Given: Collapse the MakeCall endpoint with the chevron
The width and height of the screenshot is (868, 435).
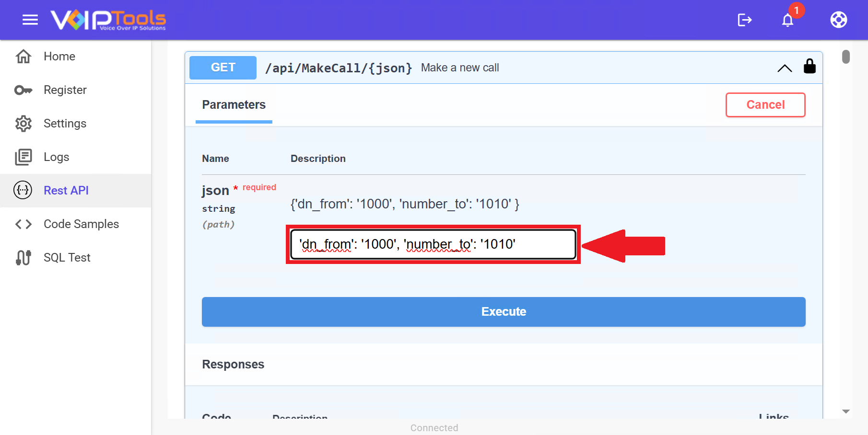Looking at the screenshot, I should coord(785,68).
